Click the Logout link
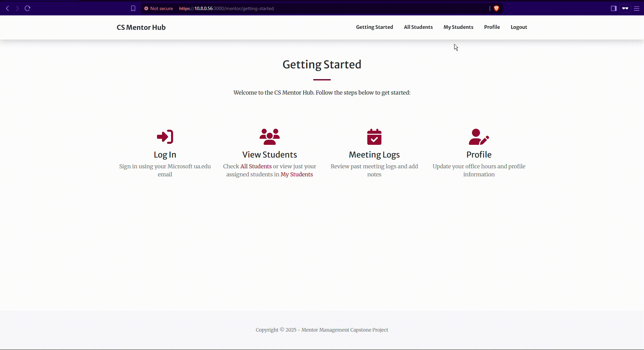The width and height of the screenshot is (644, 350). [x=519, y=27]
